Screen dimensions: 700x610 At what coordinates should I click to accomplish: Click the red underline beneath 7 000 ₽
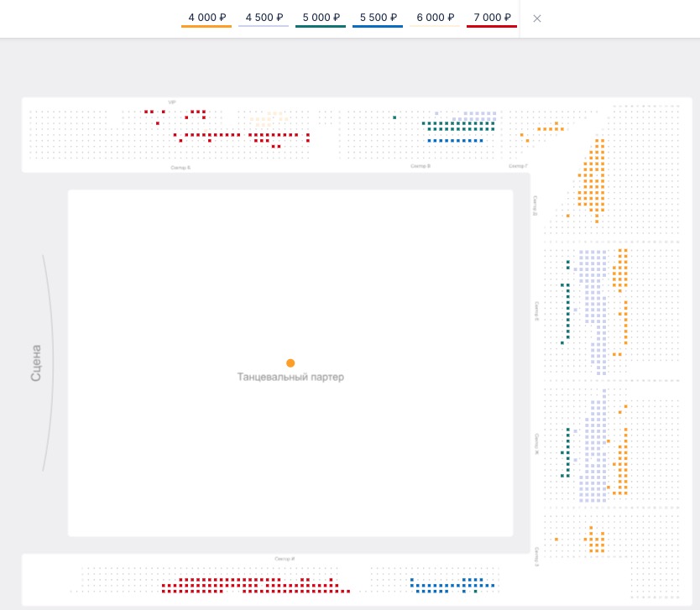(491, 27)
